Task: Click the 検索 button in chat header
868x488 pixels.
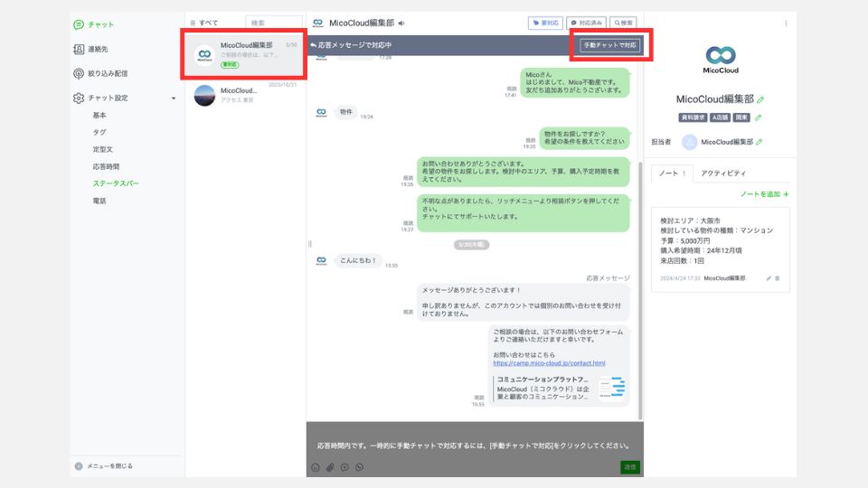Action: coord(623,23)
